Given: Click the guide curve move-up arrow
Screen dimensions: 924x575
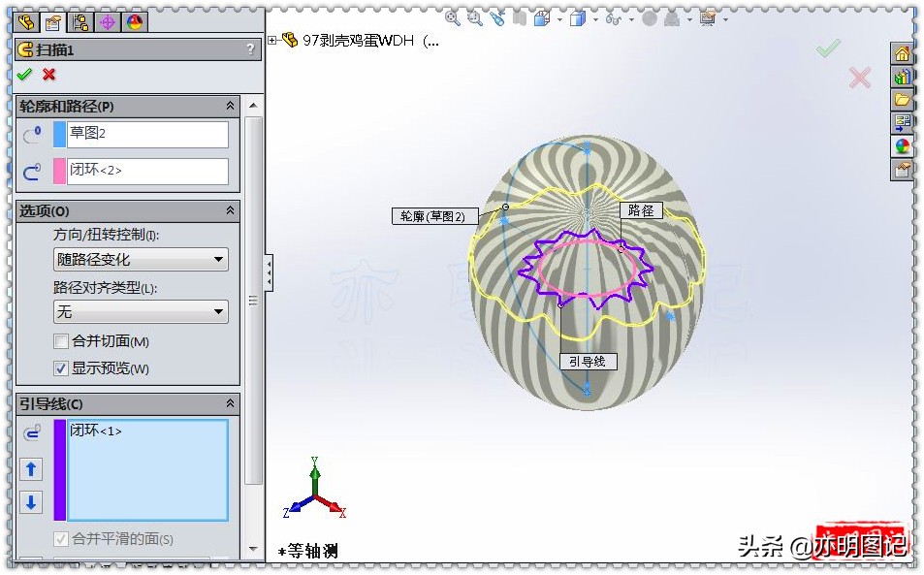Looking at the screenshot, I should (32, 469).
